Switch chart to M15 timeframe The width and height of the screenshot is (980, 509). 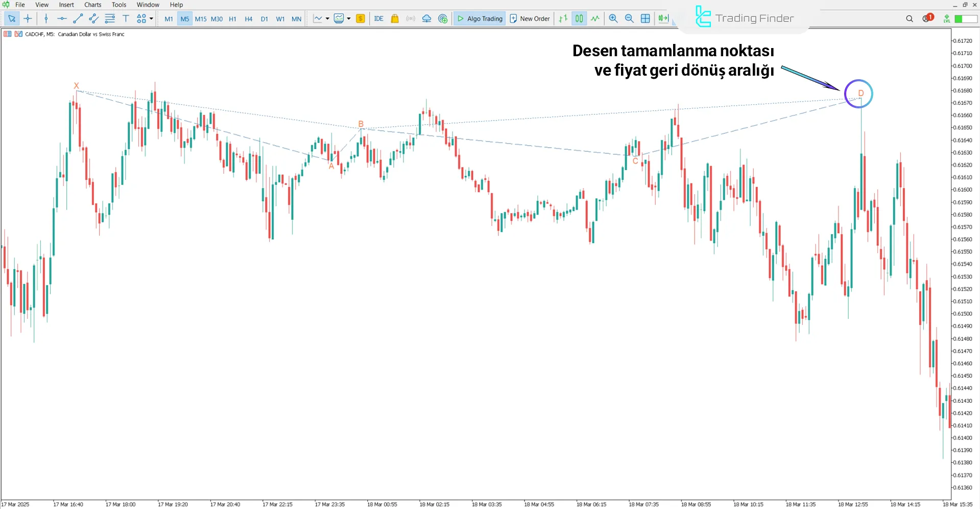(x=201, y=19)
